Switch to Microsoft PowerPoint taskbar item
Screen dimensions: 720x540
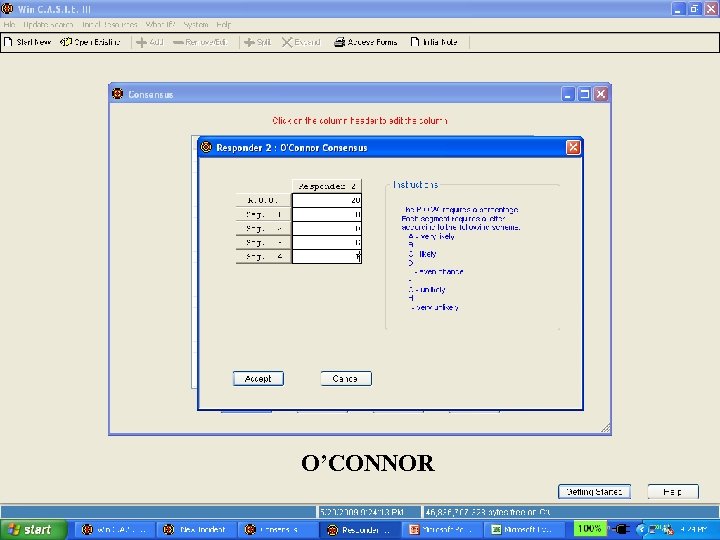coord(442,530)
